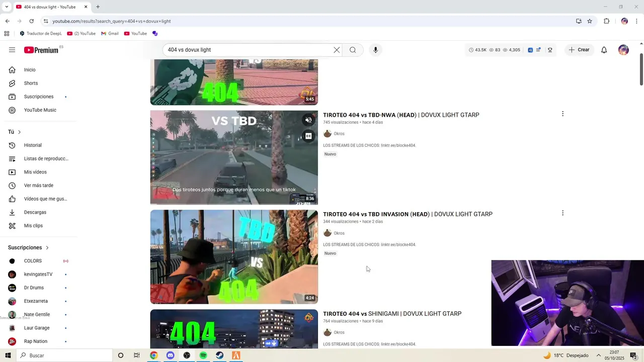
Task: Open Suscripciones in sidebar
Action: 38,97
